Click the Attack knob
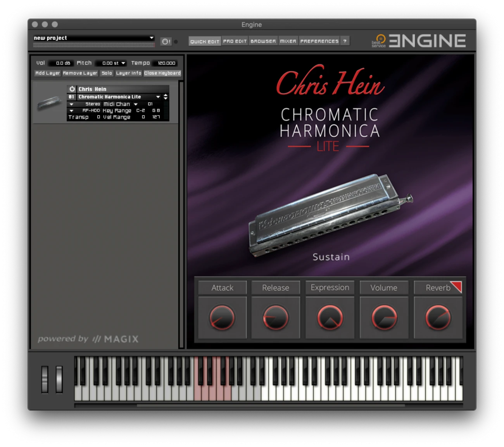The image size is (504, 447). [222, 318]
